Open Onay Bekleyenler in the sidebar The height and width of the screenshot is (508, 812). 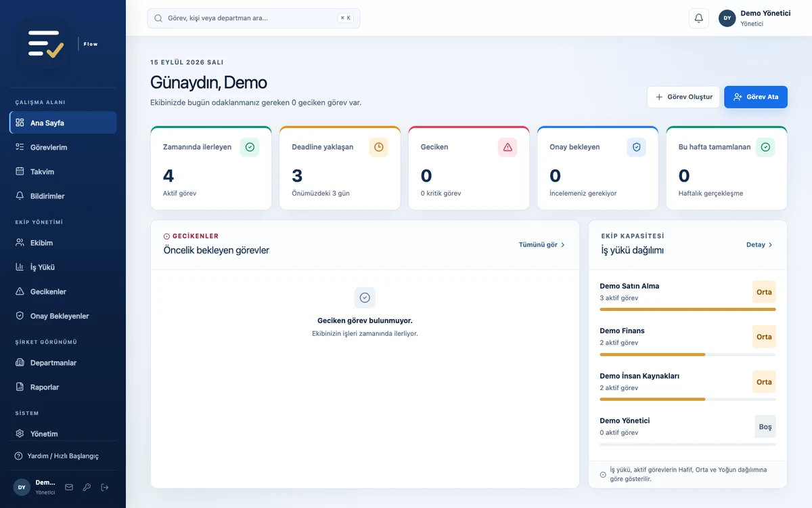[x=63, y=316]
